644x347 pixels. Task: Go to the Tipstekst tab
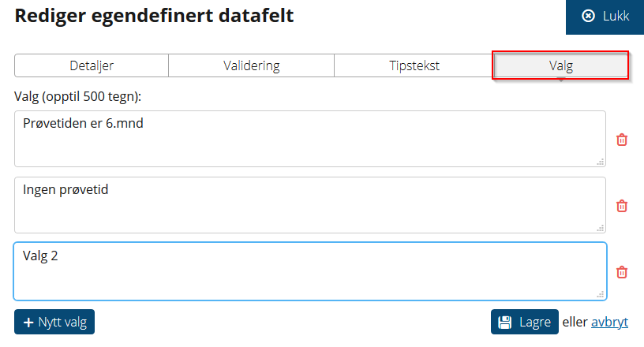tap(414, 65)
